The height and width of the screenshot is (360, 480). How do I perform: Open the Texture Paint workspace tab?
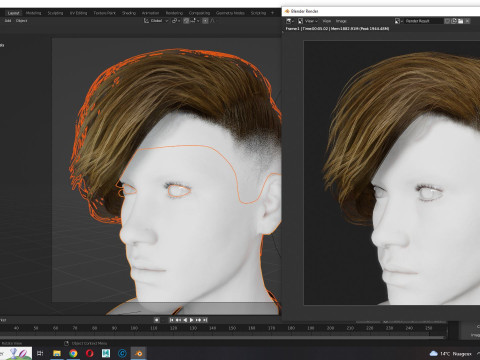coord(104,13)
